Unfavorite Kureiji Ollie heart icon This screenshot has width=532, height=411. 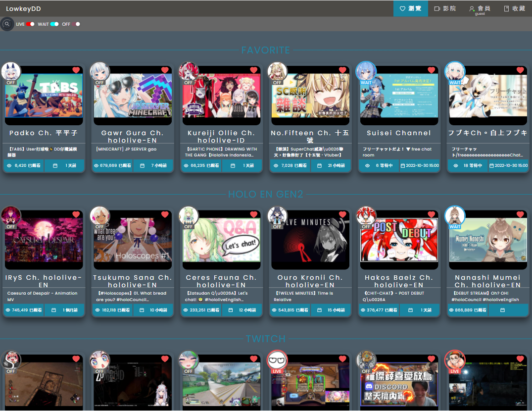[x=254, y=70]
